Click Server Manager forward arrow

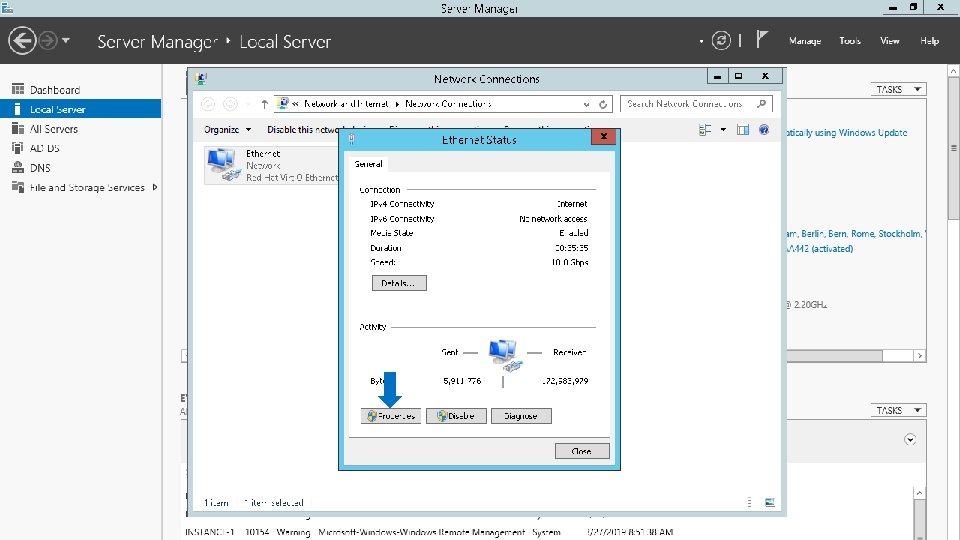[x=48, y=41]
